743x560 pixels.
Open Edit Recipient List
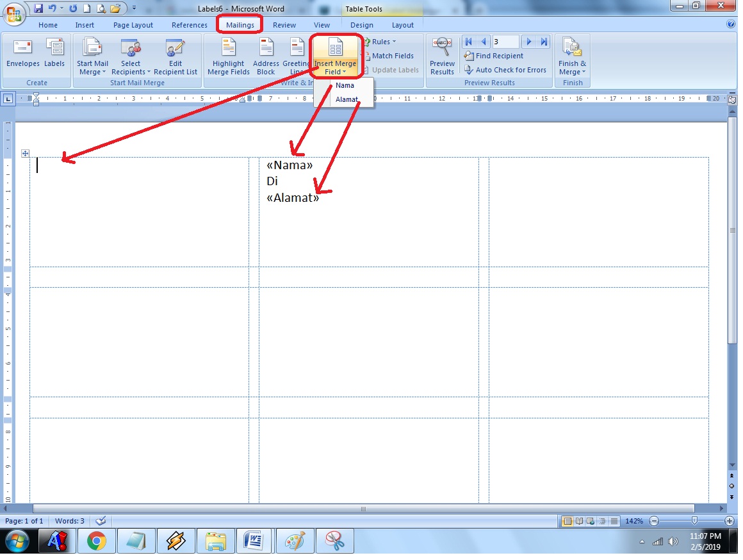click(176, 57)
